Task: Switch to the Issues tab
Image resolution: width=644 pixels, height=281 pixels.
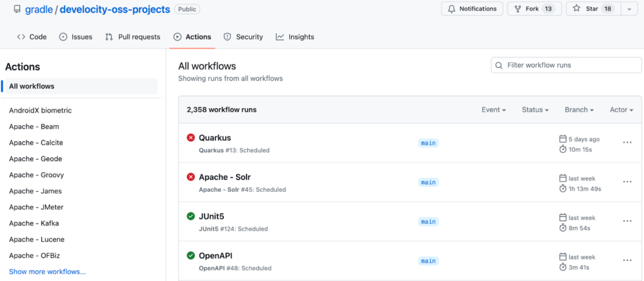Action: (x=76, y=37)
